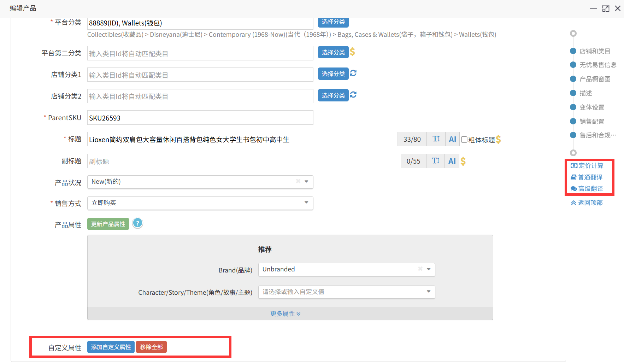Click the text format icon beside 标题 counter
The image size is (624, 364).
tap(436, 139)
